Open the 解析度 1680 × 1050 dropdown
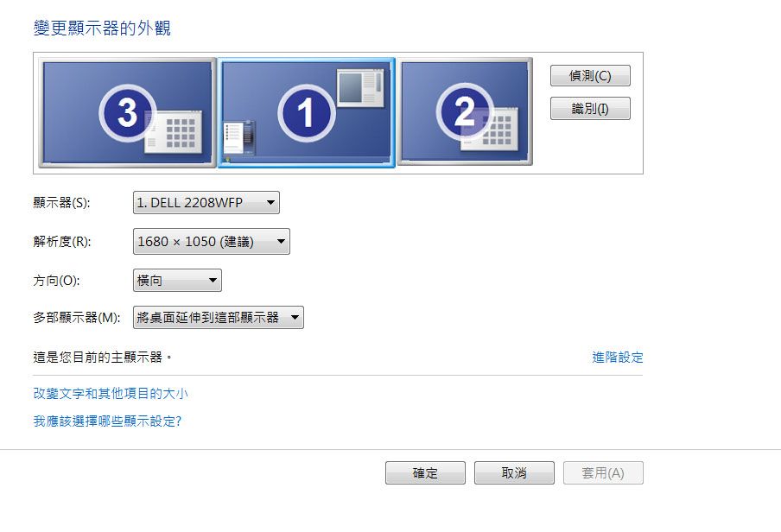Viewport: 781px width, 532px height. 211,242
